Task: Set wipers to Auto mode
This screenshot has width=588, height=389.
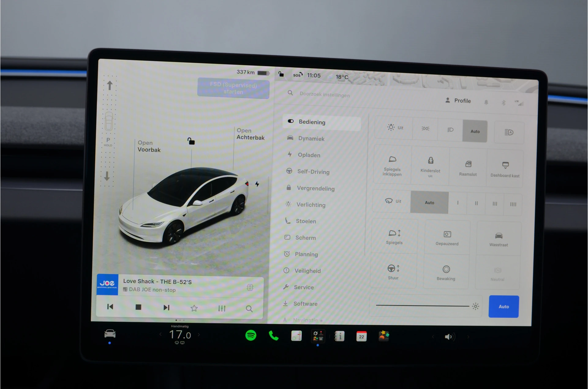Action: pyautogui.click(x=429, y=202)
